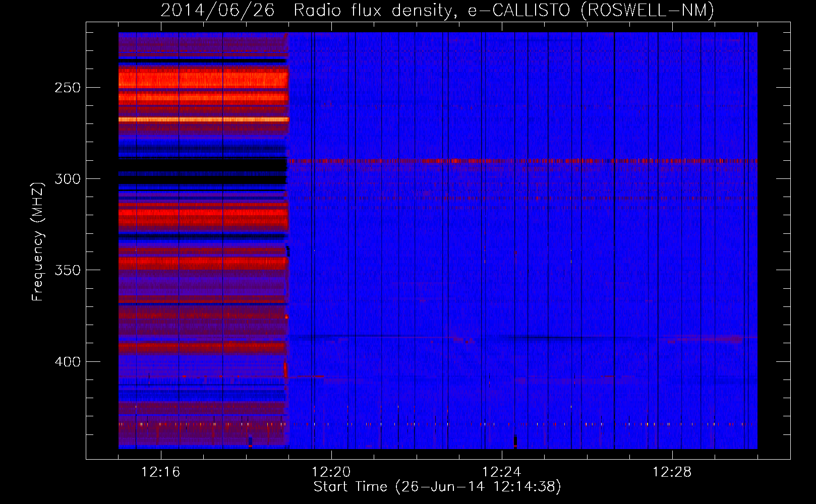The height and width of the screenshot is (504, 816).
Task: Click the 12:16 time tick label
Action: 160,472
